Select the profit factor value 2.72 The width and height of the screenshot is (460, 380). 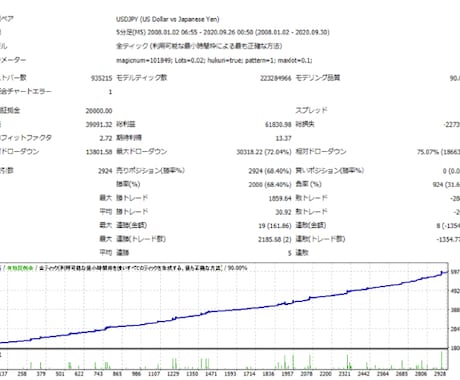coord(106,138)
